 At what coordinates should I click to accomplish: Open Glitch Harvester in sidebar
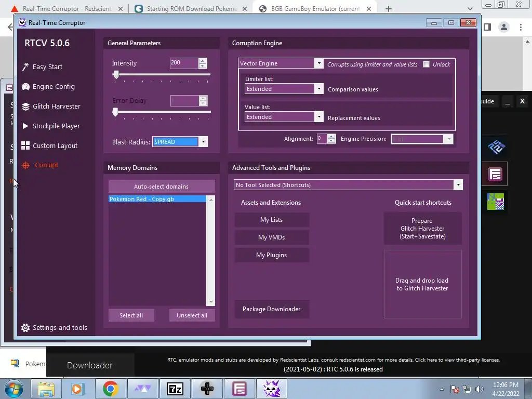51,106
